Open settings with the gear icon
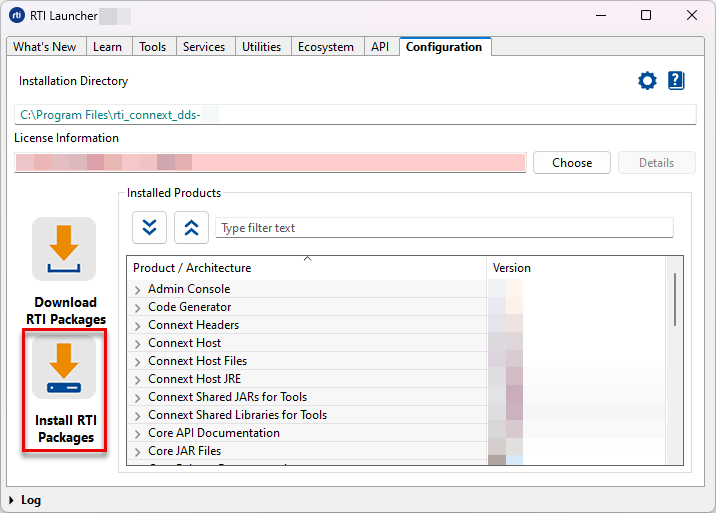 647,81
